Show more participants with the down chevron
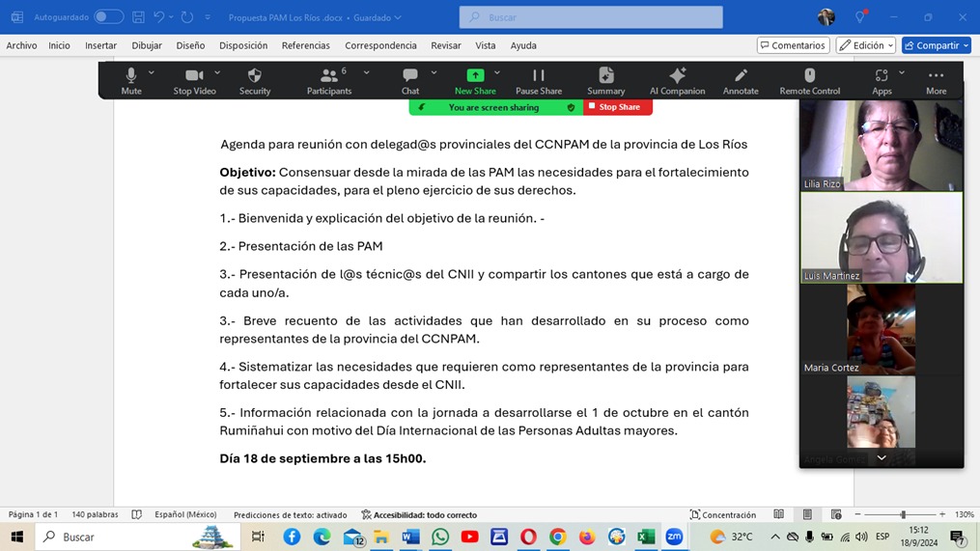This screenshot has height=551, width=980. [882, 458]
